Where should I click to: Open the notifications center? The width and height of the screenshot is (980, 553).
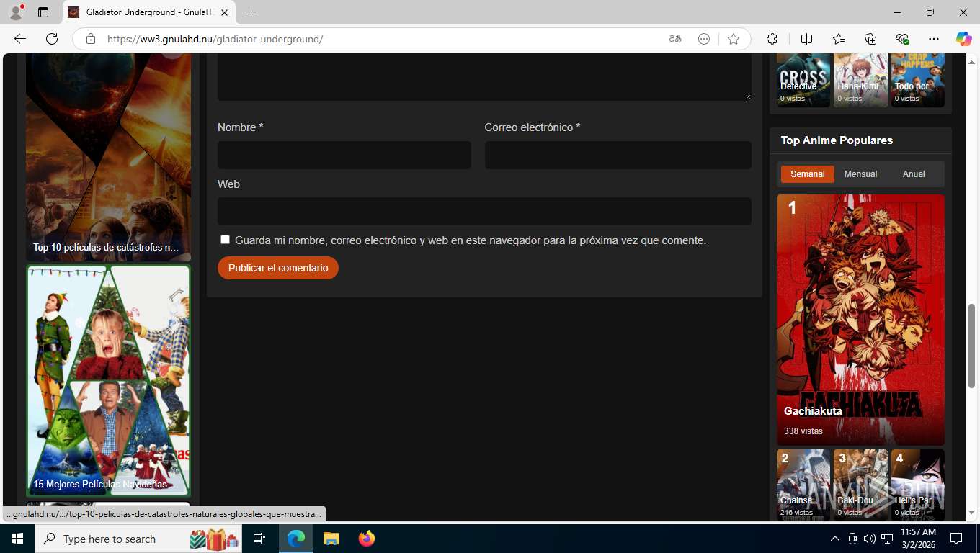tap(956, 539)
